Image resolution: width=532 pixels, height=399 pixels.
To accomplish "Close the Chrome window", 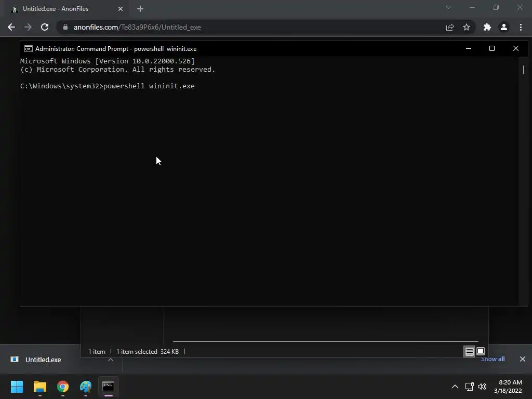I will coord(520,7).
